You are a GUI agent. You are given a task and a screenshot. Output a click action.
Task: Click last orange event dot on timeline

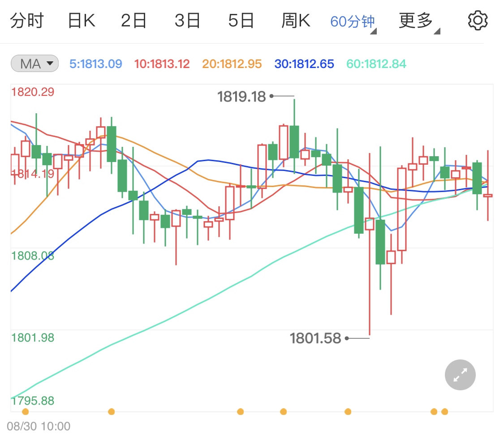[x=444, y=412]
